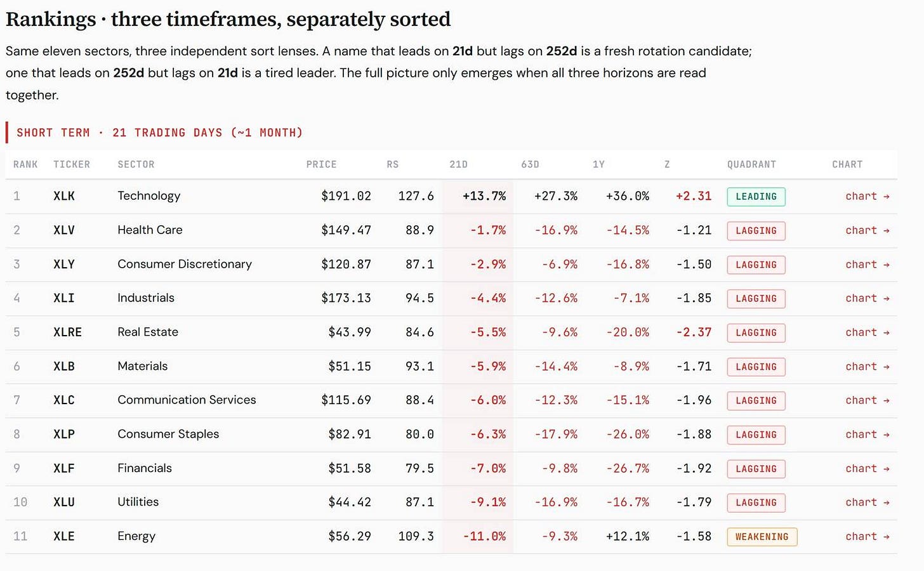Image resolution: width=924 pixels, height=571 pixels.
Task: Open the chart link for XLK Technology
Action: coord(867,197)
